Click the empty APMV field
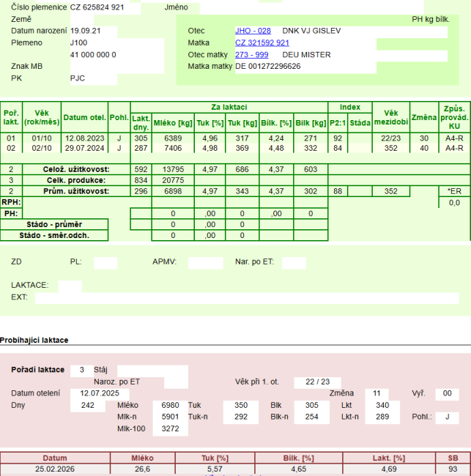471x476 pixels. [205, 261]
